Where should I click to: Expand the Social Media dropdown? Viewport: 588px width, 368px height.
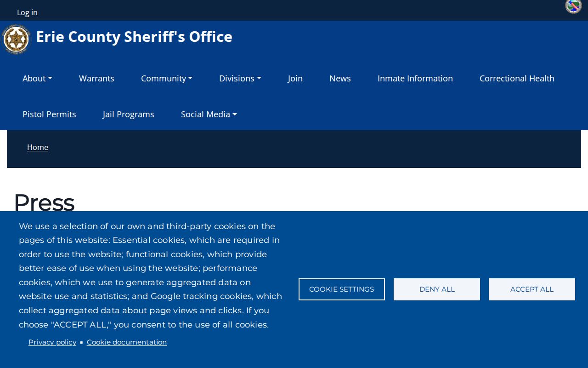(209, 114)
